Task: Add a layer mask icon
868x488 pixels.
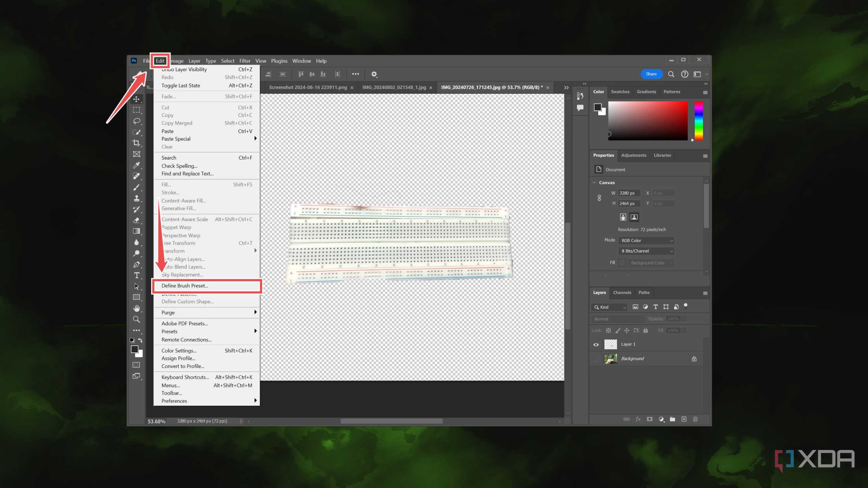Action: click(649, 419)
